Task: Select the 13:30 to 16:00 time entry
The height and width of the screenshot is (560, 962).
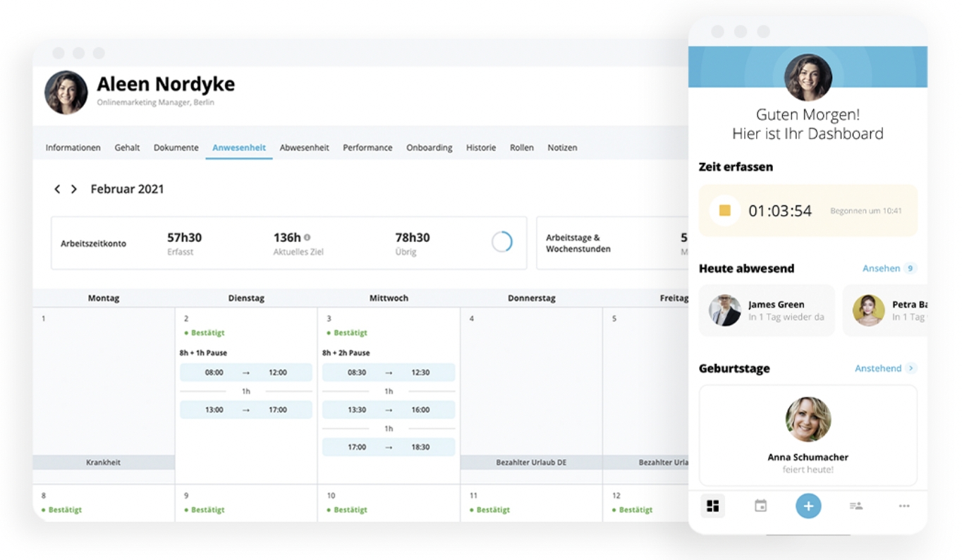Action: 389,410
